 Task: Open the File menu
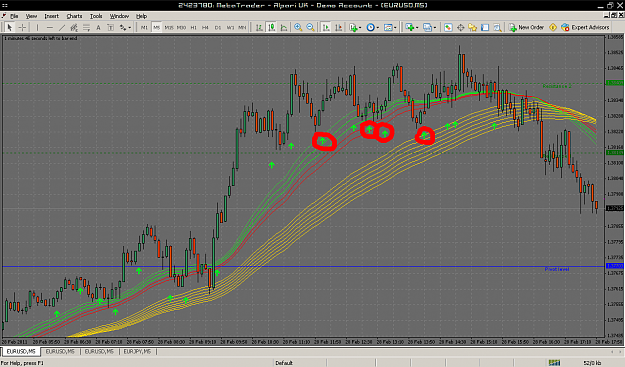click(14, 16)
